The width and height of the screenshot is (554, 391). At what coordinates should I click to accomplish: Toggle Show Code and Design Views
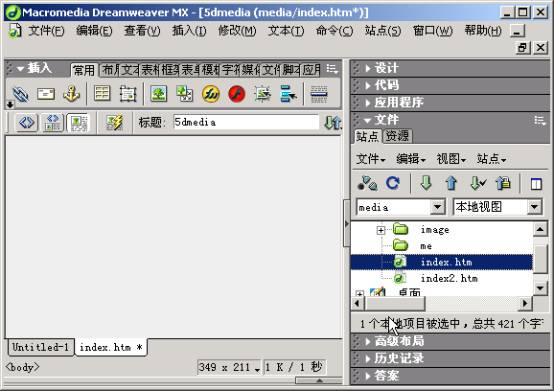pos(53,123)
